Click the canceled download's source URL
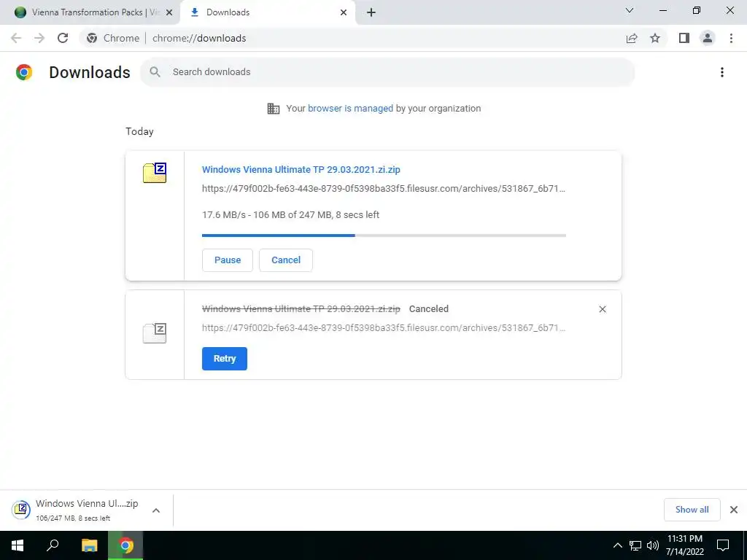Screen dimensions: 747x560 tap(384, 327)
